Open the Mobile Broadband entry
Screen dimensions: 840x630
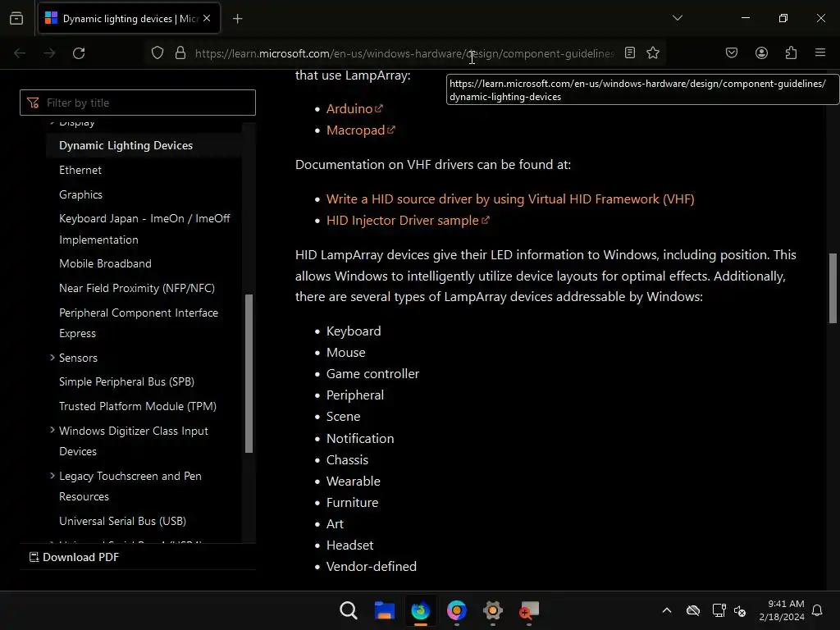click(106, 264)
